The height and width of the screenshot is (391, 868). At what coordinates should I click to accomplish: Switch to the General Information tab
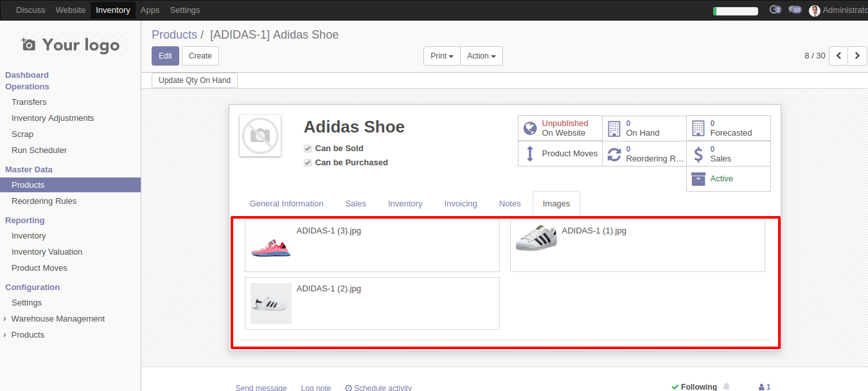[287, 204]
